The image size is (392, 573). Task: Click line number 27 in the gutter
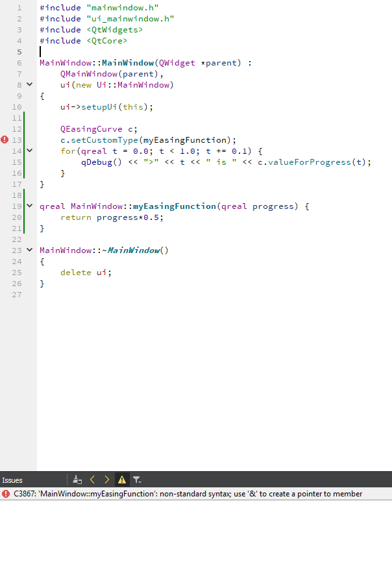tap(17, 294)
